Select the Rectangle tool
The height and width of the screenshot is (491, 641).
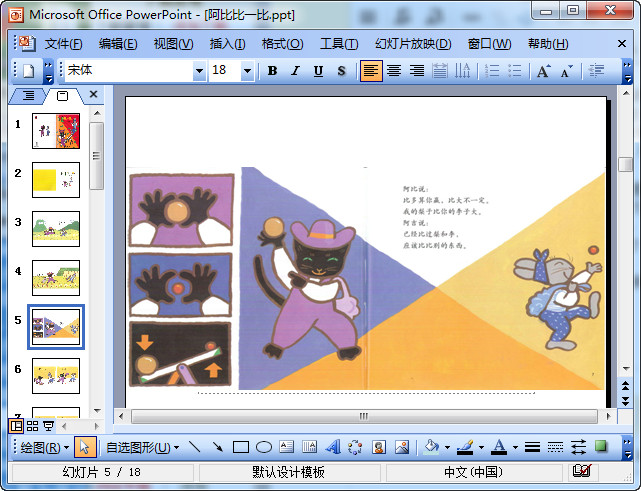click(x=241, y=447)
